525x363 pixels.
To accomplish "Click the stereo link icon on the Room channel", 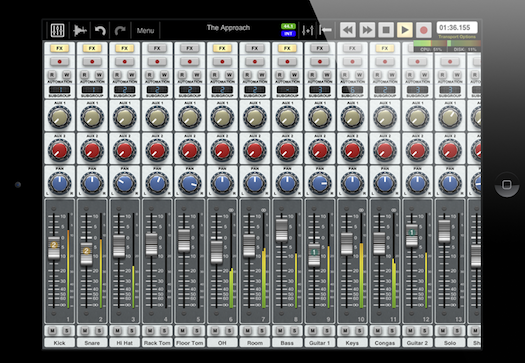I will (264, 210).
